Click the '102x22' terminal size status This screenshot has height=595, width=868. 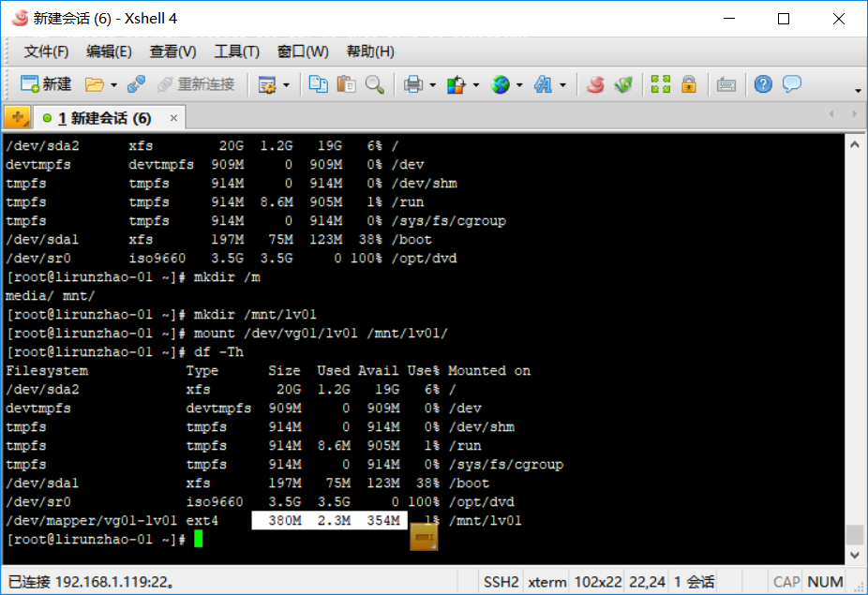pos(598,582)
